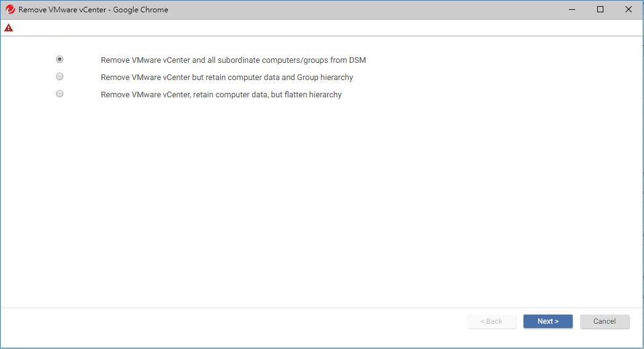Click the red warning triangle icon
The height and width of the screenshot is (349, 644).
[9, 28]
